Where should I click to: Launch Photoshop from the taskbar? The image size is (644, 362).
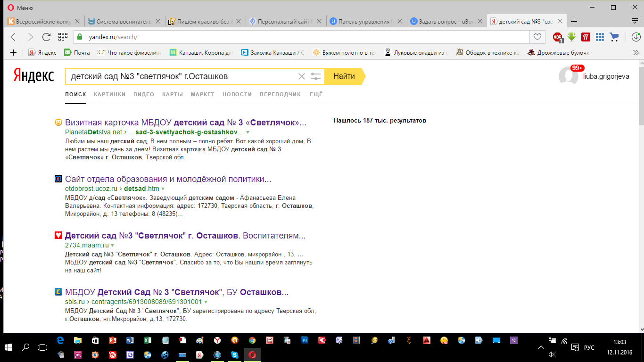click(305, 340)
